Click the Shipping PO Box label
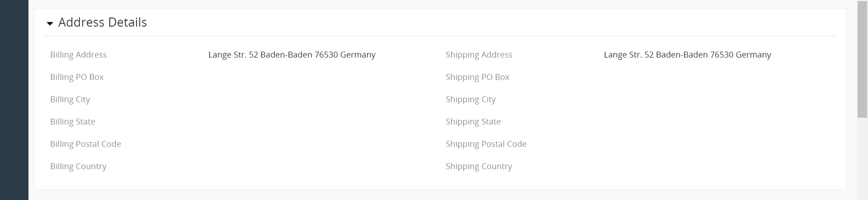Viewport: 868px width, 200px height. point(477,77)
